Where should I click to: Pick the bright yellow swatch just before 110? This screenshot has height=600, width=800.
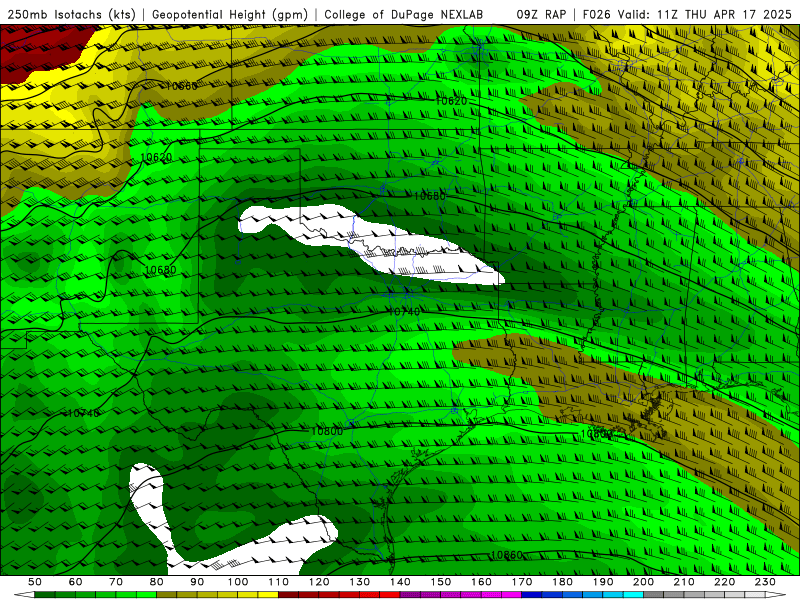[268, 594]
